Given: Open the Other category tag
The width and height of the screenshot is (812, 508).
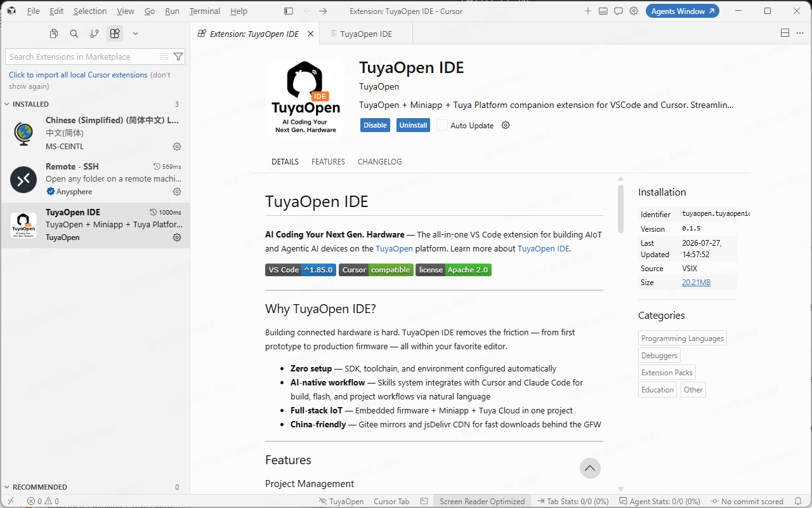Looking at the screenshot, I should click(693, 389).
